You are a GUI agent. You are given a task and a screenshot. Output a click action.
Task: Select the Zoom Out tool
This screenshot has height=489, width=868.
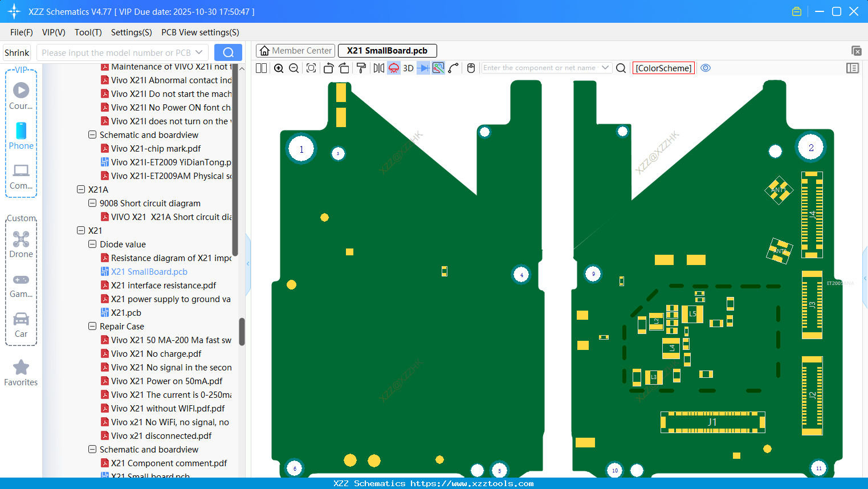[293, 68]
